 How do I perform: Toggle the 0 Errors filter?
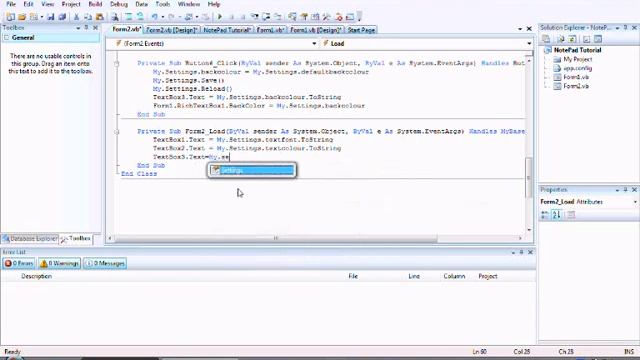point(19,263)
